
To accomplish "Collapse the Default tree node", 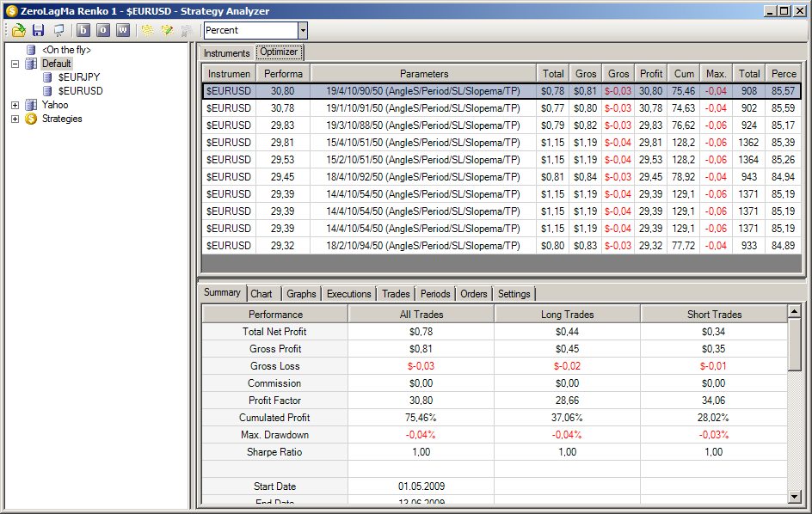I will pyautogui.click(x=15, y=64).
